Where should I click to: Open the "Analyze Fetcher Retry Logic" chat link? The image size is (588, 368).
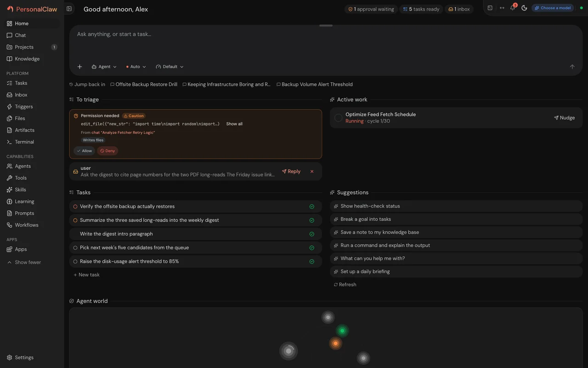tap(123, 132)
